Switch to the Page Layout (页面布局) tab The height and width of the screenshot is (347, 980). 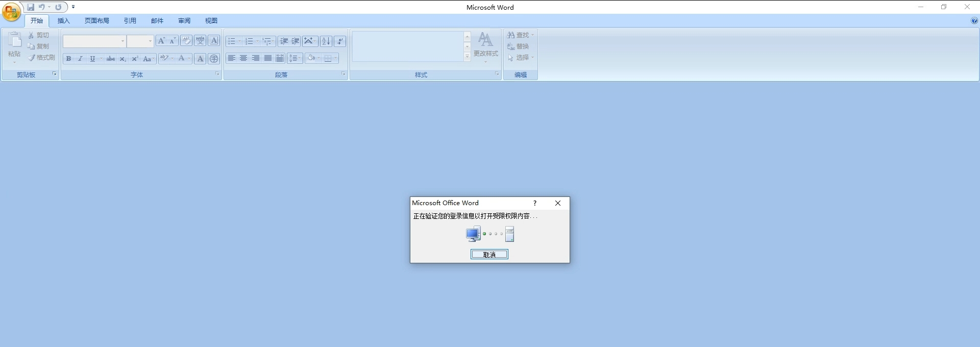[x=97, y=21]
